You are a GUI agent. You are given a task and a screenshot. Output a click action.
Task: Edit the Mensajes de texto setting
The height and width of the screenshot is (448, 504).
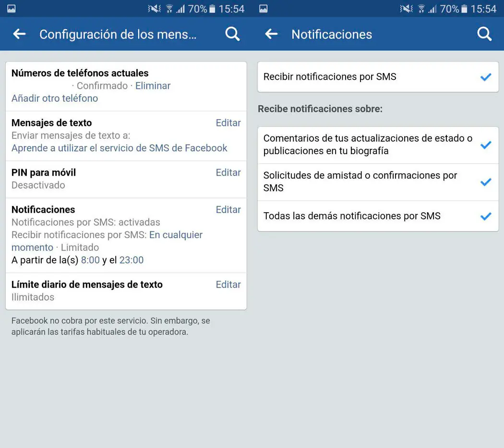228,123
